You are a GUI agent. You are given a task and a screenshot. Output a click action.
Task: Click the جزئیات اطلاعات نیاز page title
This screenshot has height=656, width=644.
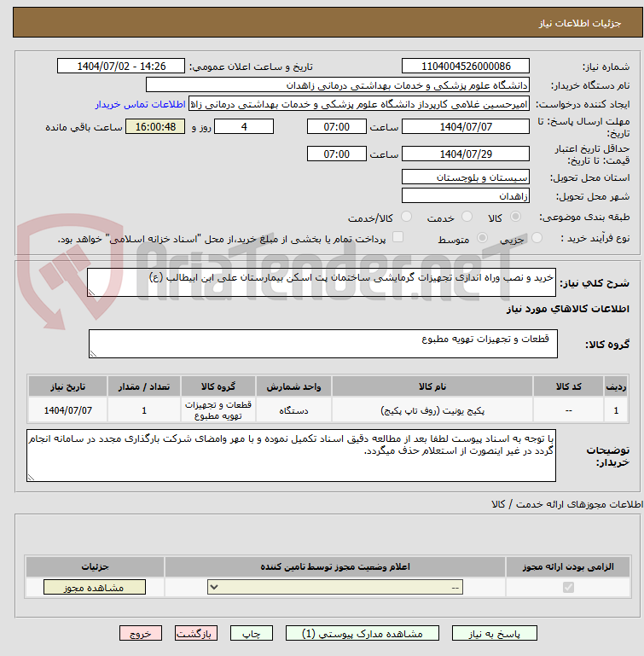579,23
